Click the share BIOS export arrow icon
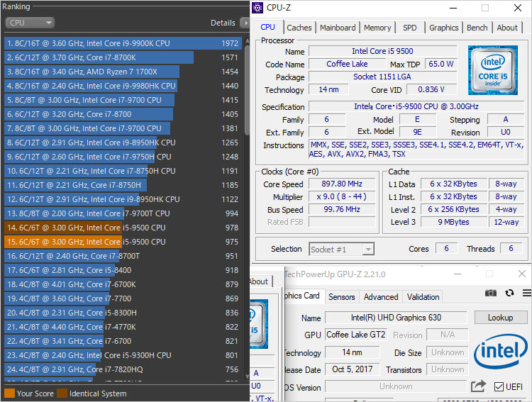 (x=478, y=386)
